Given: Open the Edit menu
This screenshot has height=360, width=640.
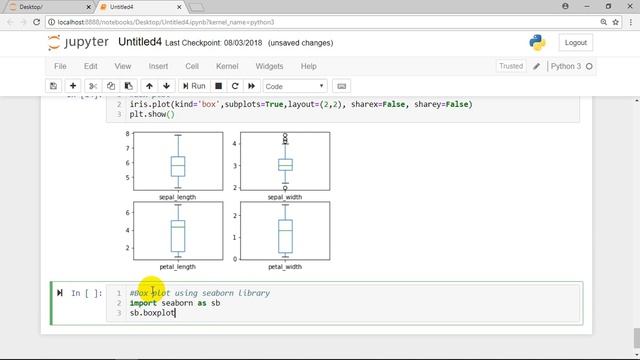Looking at the screenshot, I should 91,66.
